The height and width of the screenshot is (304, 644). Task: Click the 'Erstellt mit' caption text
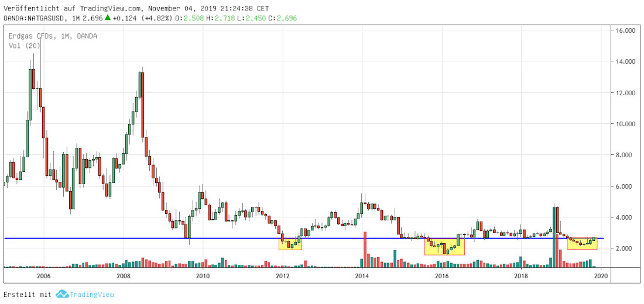27,294
